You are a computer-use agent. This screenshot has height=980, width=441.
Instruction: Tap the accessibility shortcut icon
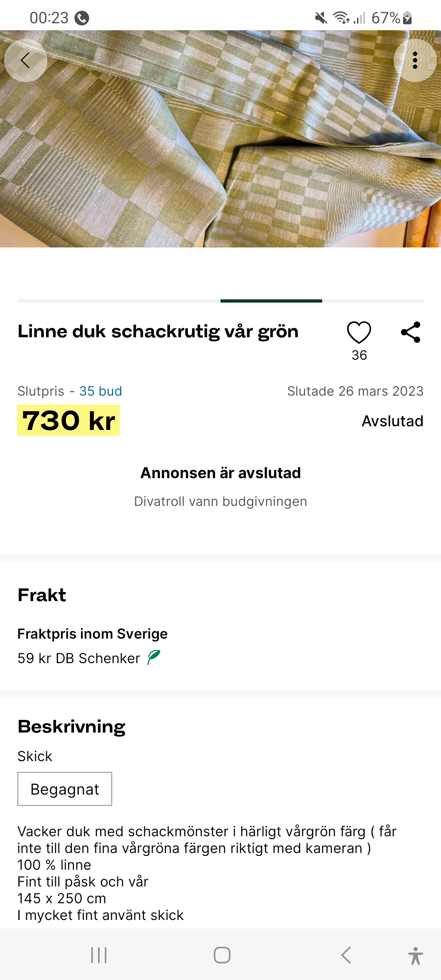pyautogui.click(x=415, y=955)
